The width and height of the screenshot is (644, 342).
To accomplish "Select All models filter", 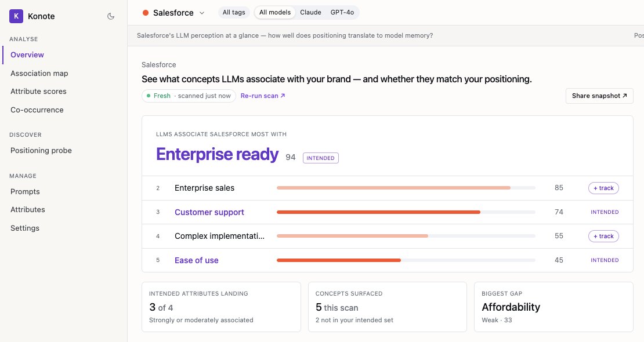I will [x=275, y=12].
